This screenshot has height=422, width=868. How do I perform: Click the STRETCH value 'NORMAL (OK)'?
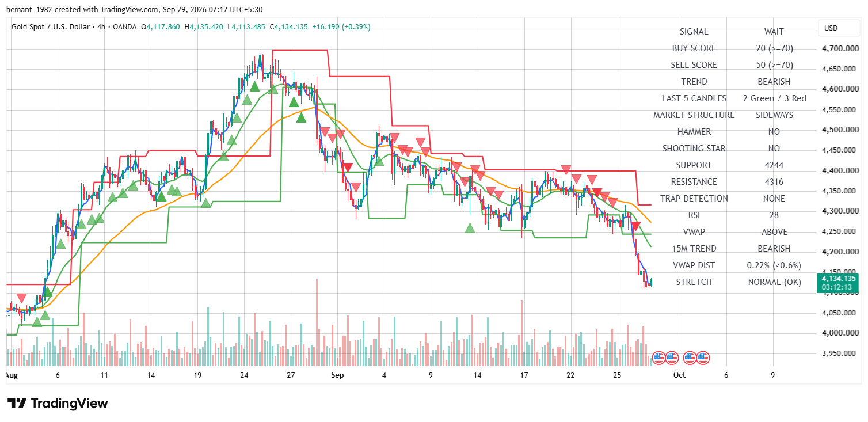[774, 282]
